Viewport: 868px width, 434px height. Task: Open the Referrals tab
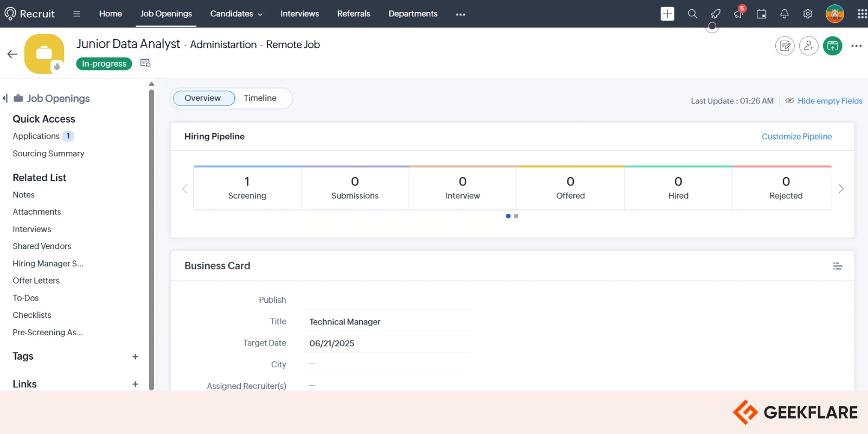pyautogui.click(x=354, y=14)
